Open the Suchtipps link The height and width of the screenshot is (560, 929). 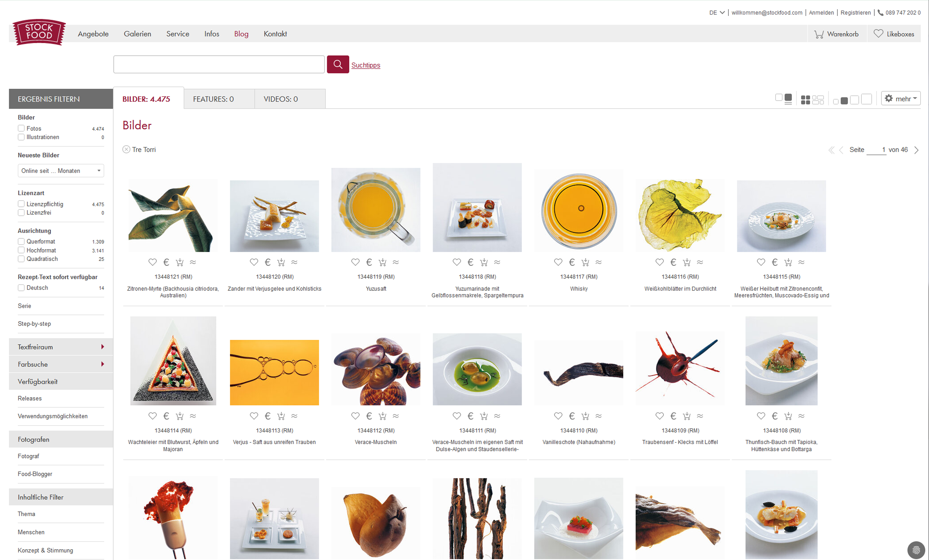click(x=366, y=65)
